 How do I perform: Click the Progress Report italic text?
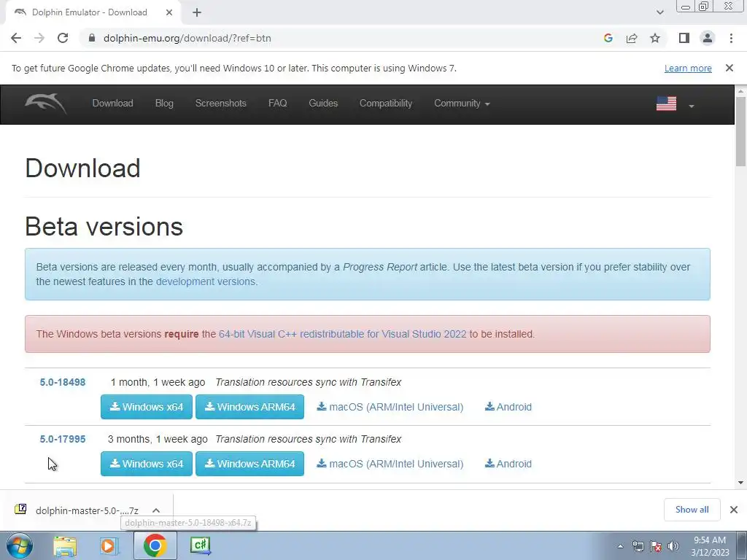[x=379, y=267]
